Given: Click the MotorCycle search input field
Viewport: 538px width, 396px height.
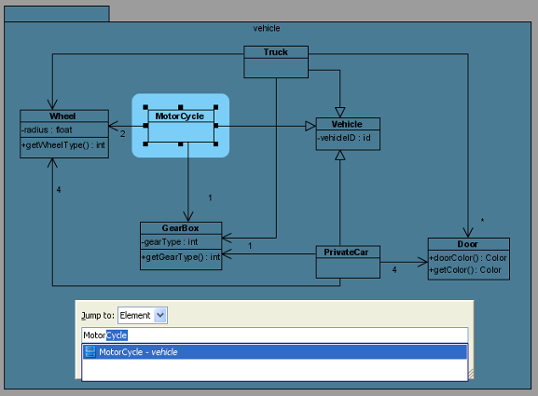Looking at the screenshot, I should (x=274, y=335).
